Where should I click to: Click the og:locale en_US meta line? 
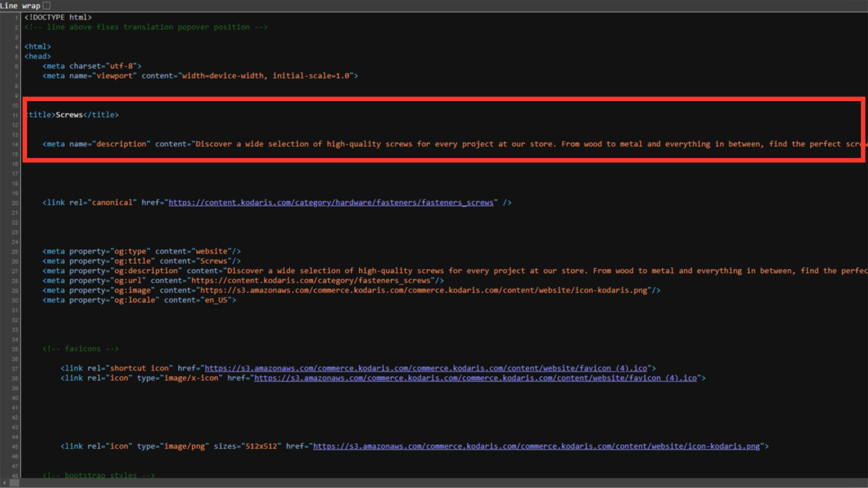pos(139,300)
